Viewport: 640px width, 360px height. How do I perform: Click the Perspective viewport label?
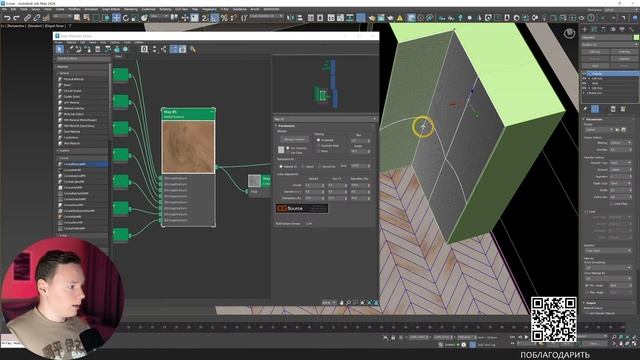[x=15, y=26]
